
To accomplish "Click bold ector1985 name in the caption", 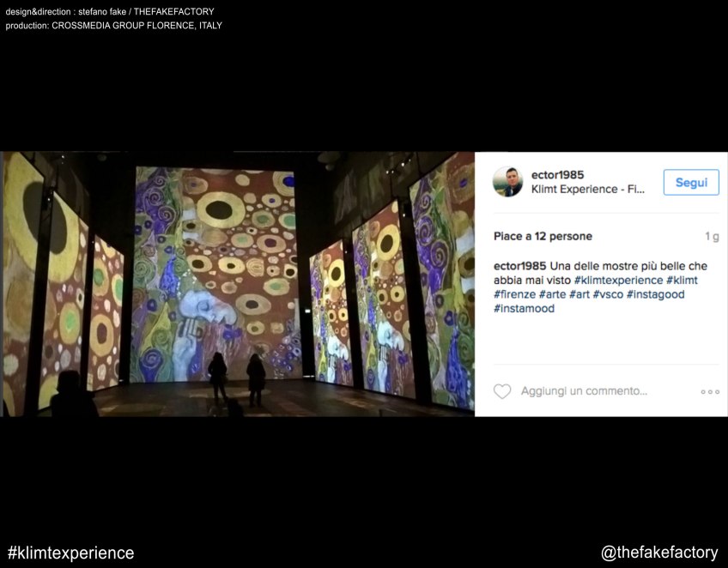I will [x=519, y=266].
